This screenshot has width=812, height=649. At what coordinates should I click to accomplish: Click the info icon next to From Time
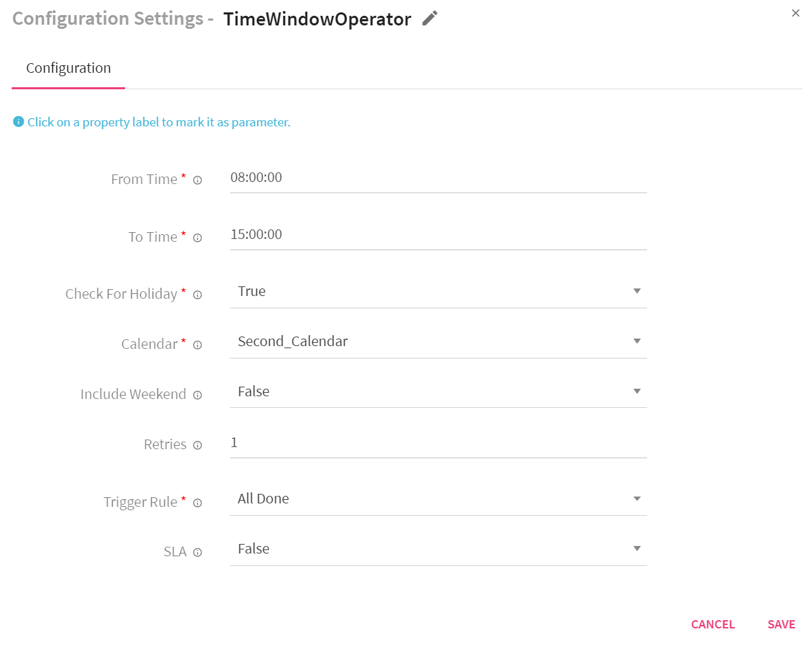click(197, 180)
